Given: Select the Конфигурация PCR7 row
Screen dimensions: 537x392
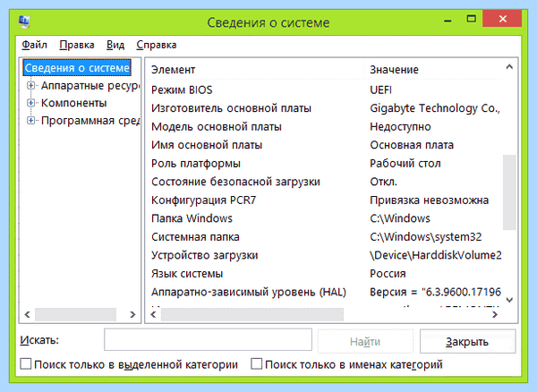Looking at the screenshot, I should [324, 200].
